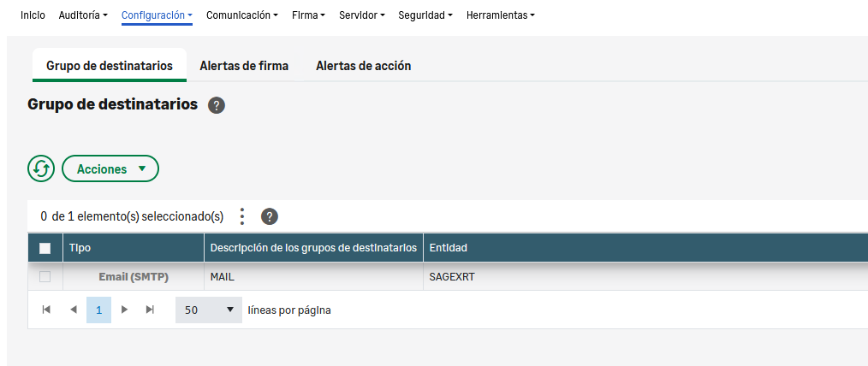The image size is (868, 366).
Task: Open the Herramientas menu
Action: pyautogui.click(x=500, y=15)
